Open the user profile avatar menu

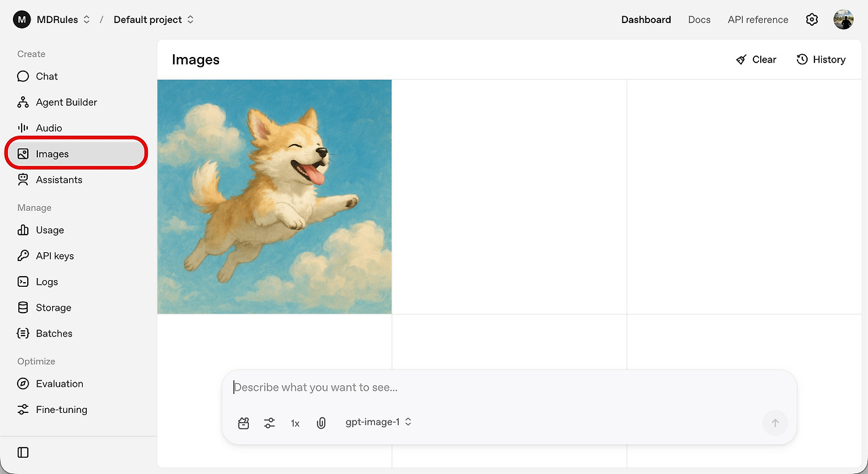[x=844, y=20]
